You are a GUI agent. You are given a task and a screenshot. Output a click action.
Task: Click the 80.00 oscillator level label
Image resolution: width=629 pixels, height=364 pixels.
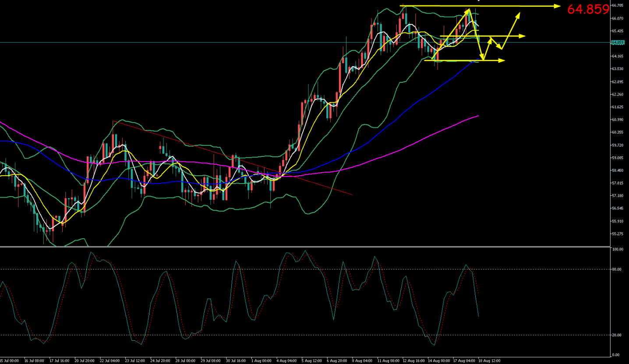[x=617, y=269]
